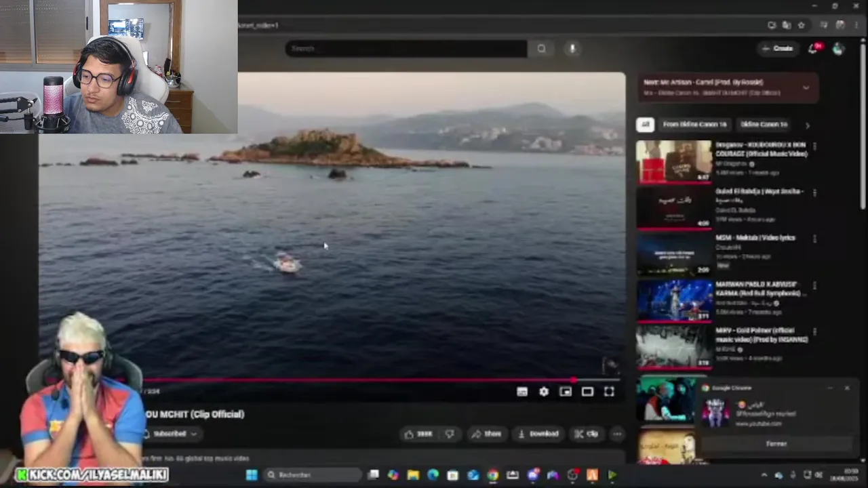The height and width of the screenshot is (488, 868).
Task: Click Fermer on the Chrome notification
Action: point(776,444)
